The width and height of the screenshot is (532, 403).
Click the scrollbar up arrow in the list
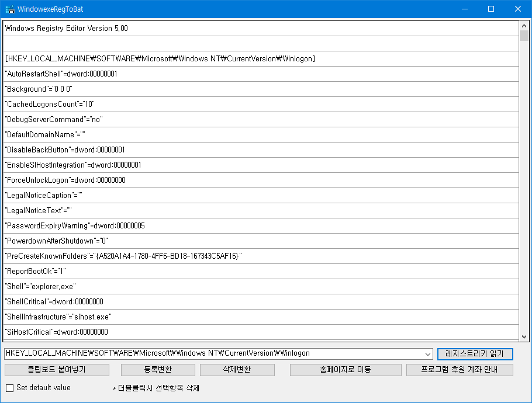(x=524, y=26)
